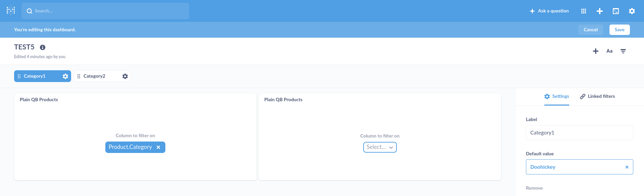Select the Category1 filter chip

[43, 76]
